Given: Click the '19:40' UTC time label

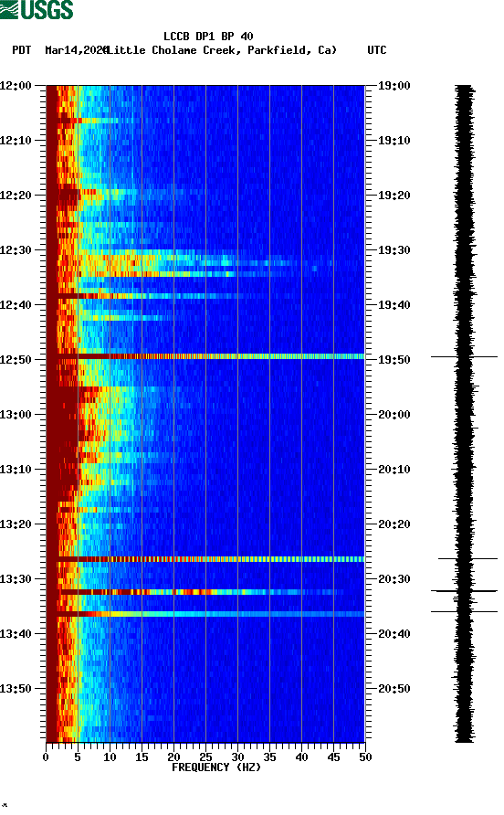Looking at the screenshot, I should click(394, 304).
